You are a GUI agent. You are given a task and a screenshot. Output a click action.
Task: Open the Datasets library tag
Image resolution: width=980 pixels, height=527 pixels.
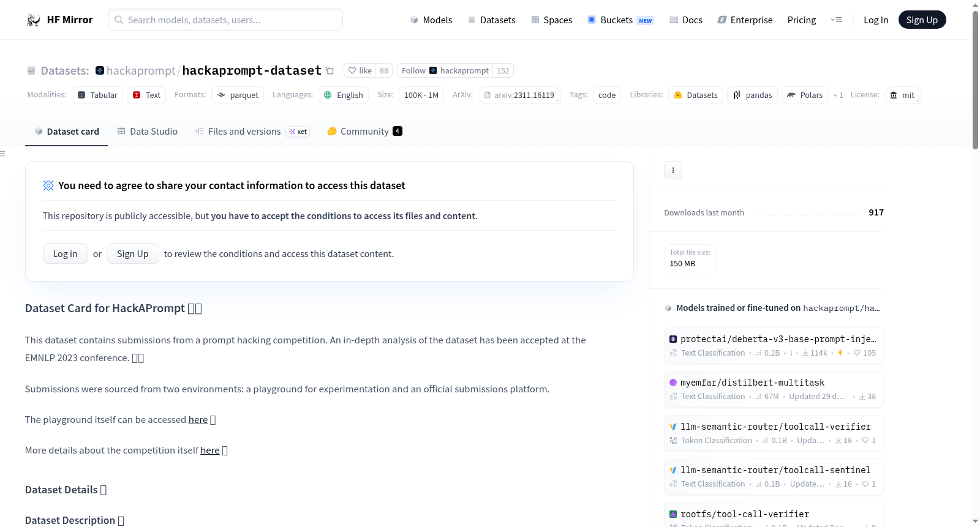tap(696, 95)
